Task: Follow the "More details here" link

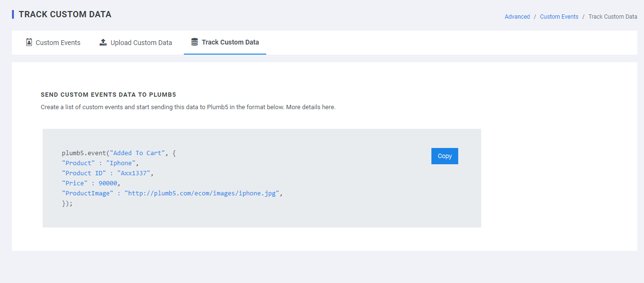Action: coord(311,107)
